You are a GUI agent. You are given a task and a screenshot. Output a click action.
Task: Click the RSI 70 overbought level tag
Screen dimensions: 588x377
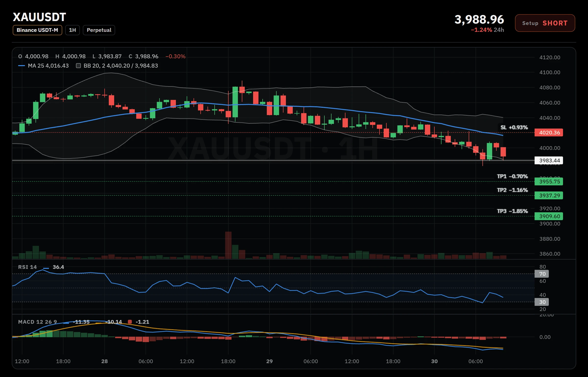pyautogui.click(x=541, y=274)
